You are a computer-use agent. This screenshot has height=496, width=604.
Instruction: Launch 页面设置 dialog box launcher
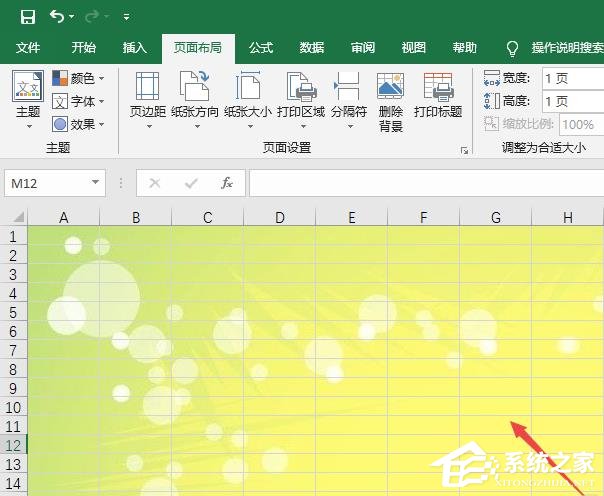pos(464,150)
